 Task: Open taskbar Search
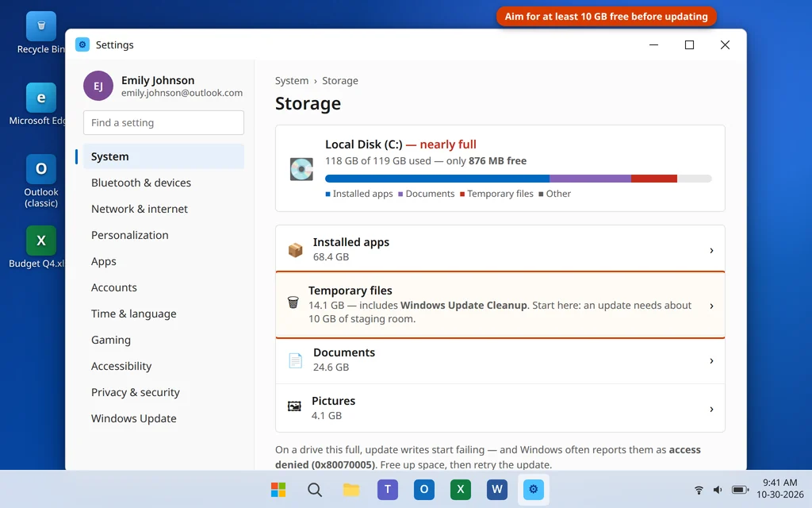pyautogui.click(x=314, y=489)
